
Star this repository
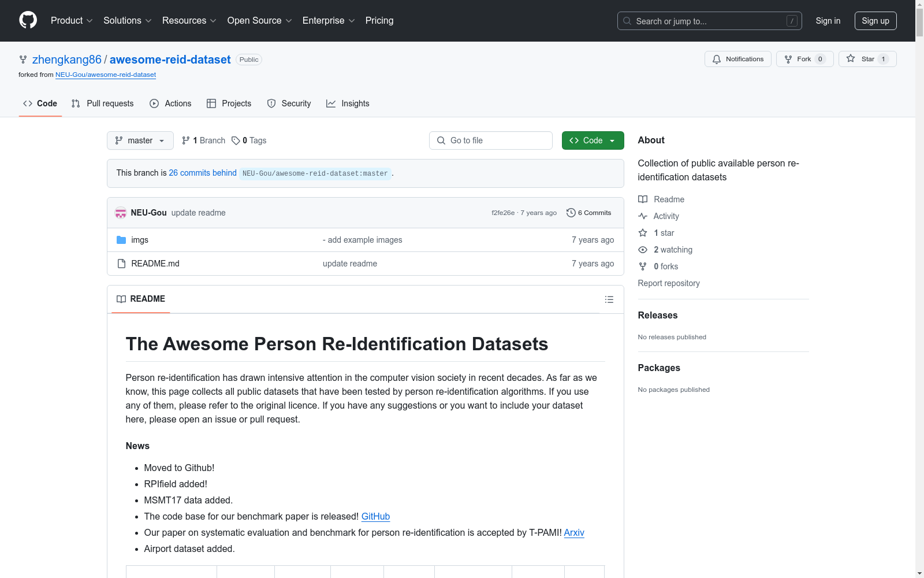pos(867,59)
